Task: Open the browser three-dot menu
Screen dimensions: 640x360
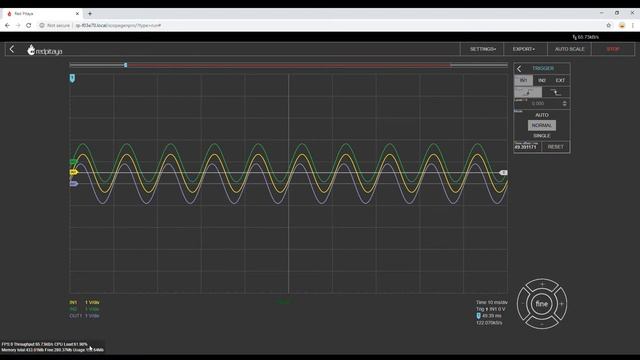Action: click(x=633, y=25)
